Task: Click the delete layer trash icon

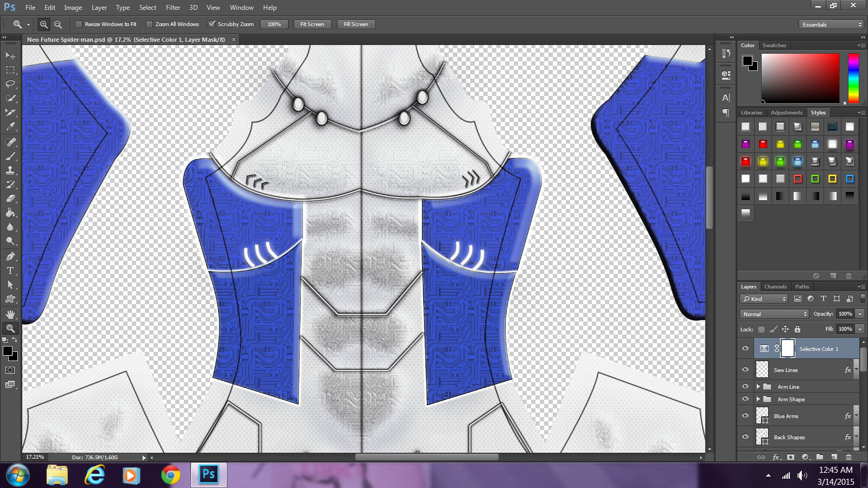Action: click(x=849, y=457)
